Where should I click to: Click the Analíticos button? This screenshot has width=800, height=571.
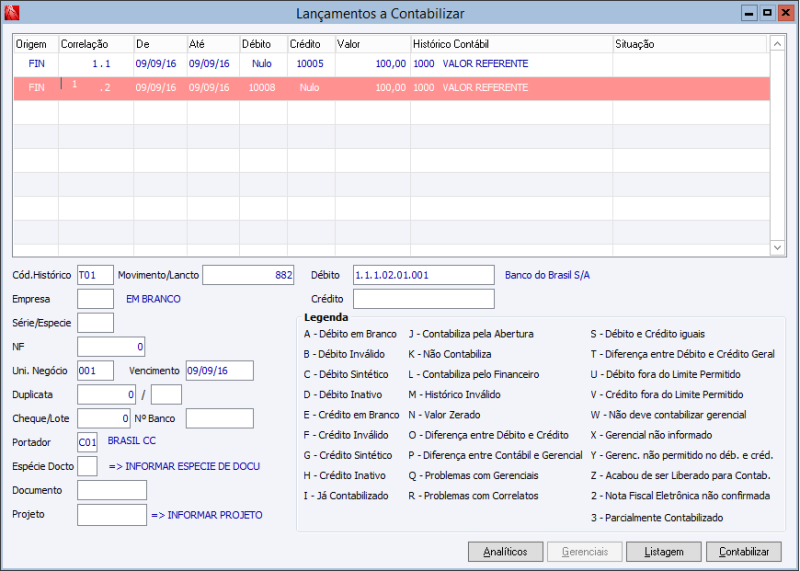[x=505, y=552]
